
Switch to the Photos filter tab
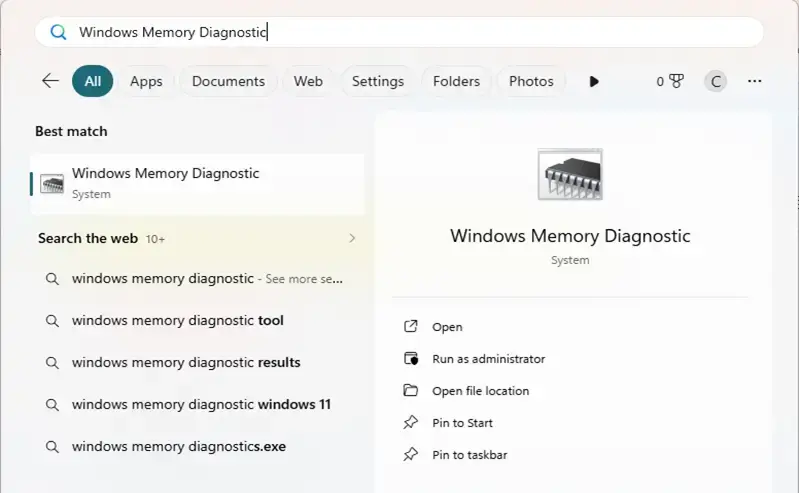pyautogui.click(x=531, y=81)
